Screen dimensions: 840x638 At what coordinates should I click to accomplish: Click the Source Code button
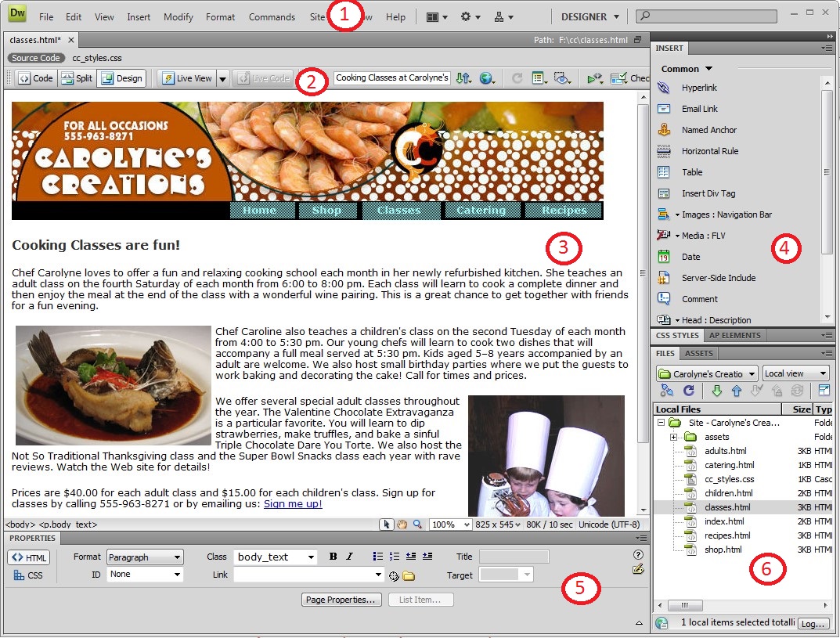36,58
